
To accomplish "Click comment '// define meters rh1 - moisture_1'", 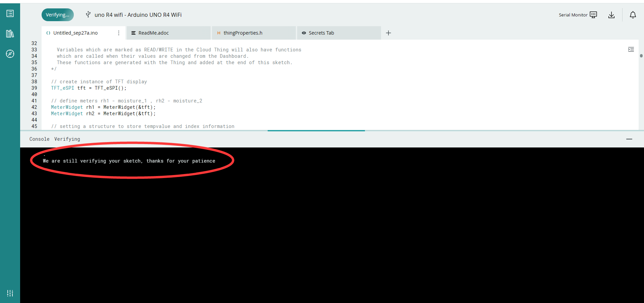I will [x=127, y=101].
